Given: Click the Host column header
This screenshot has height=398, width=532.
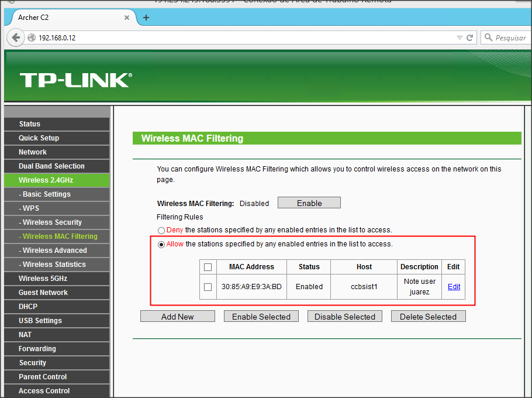Looking at the screenshot, I should (x=364, y=267).
